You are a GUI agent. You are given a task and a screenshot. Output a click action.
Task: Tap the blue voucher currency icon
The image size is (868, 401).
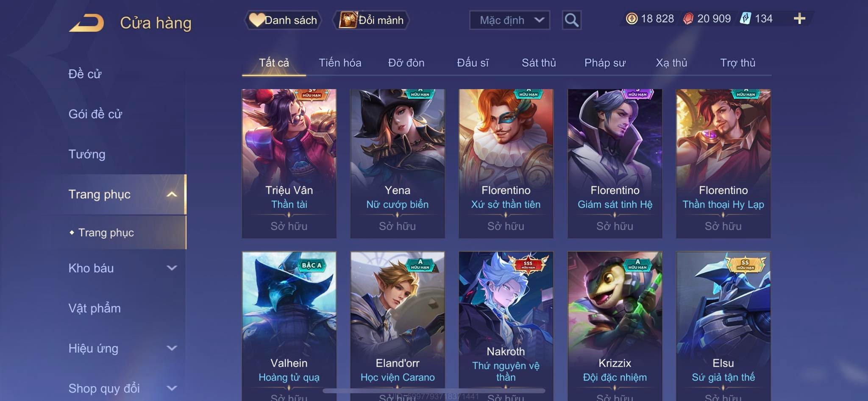746,19
